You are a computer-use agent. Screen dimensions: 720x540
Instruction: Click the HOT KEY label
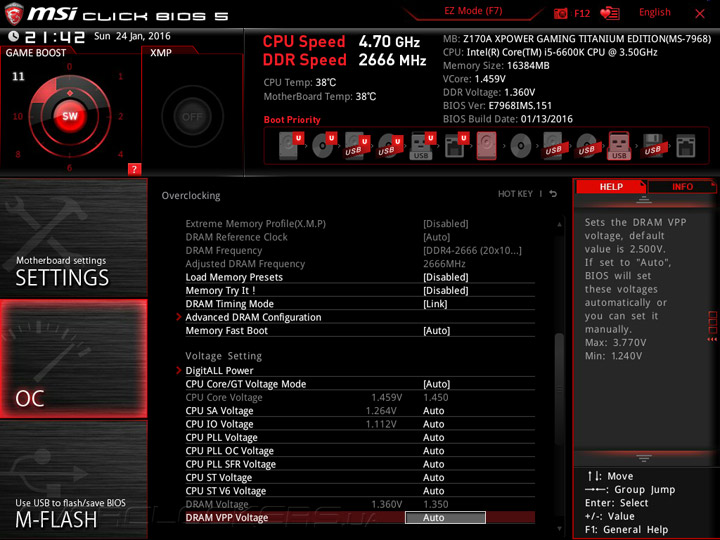[x=515, y=194]
